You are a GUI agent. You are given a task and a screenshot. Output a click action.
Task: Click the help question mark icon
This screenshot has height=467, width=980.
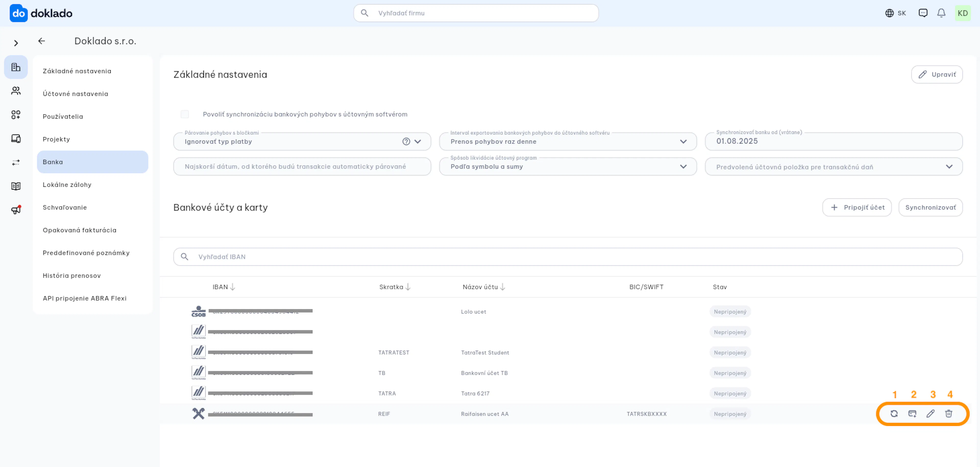[x=406, y=142]
